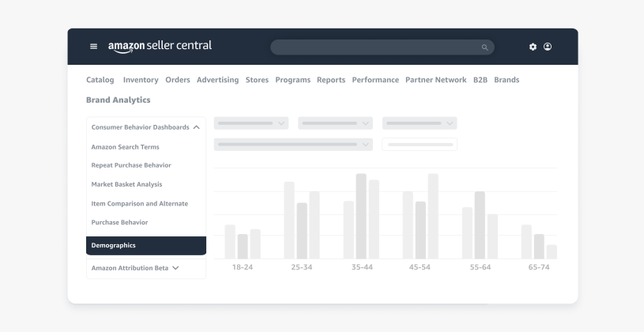644x332 pixels.
Task: Open the Inventory menu
Action: [x=141, y=80]
